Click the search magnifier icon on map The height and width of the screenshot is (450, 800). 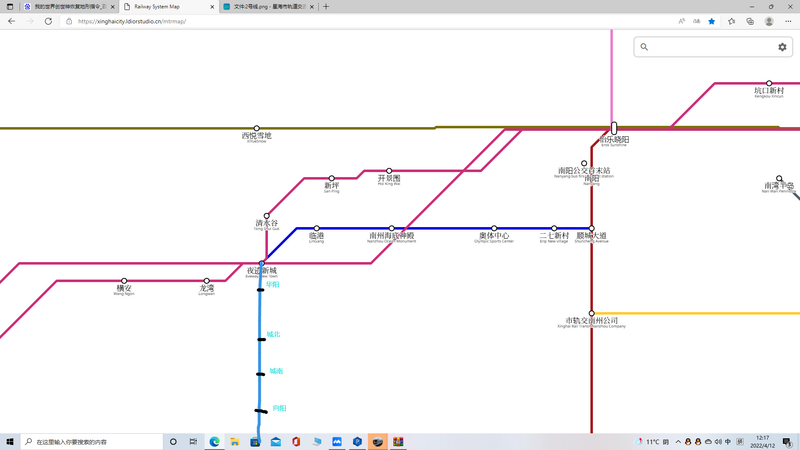644,47
